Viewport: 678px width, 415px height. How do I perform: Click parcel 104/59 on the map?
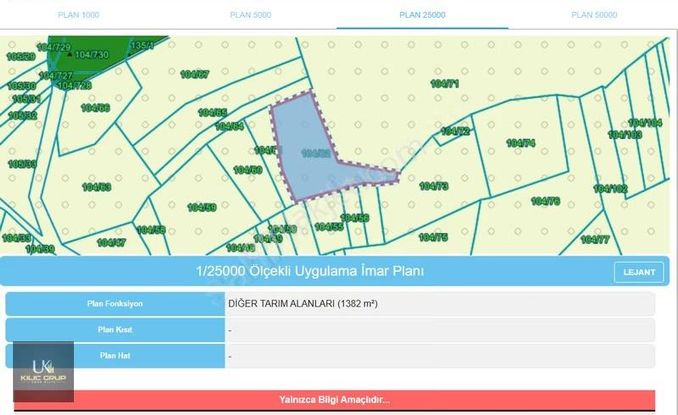[x=201, y=207]
